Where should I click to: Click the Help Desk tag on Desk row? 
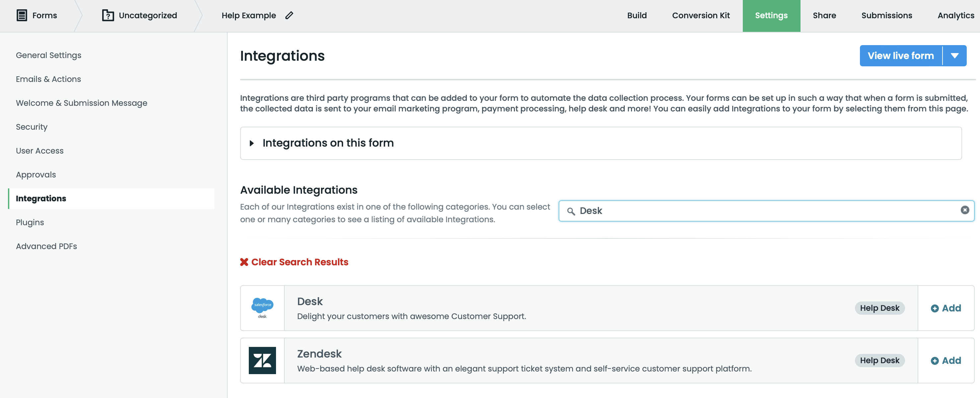tap(879, 308)
